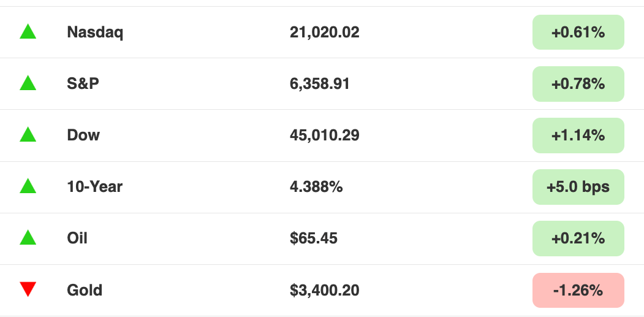Viewport: 644px width, 317px height.
Task: Open the Nasdaq index name
Action: pos(95,32)
